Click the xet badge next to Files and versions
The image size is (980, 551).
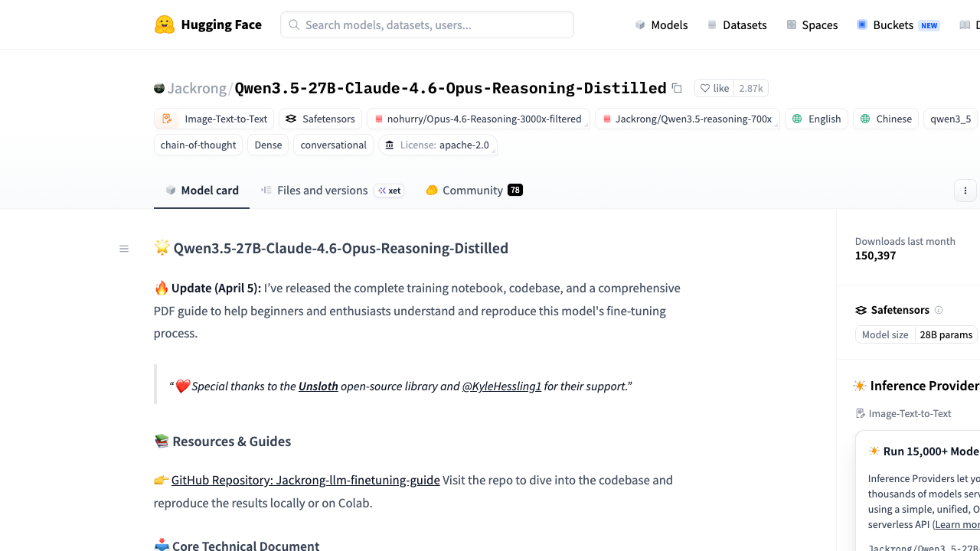[x=389, y=191]
